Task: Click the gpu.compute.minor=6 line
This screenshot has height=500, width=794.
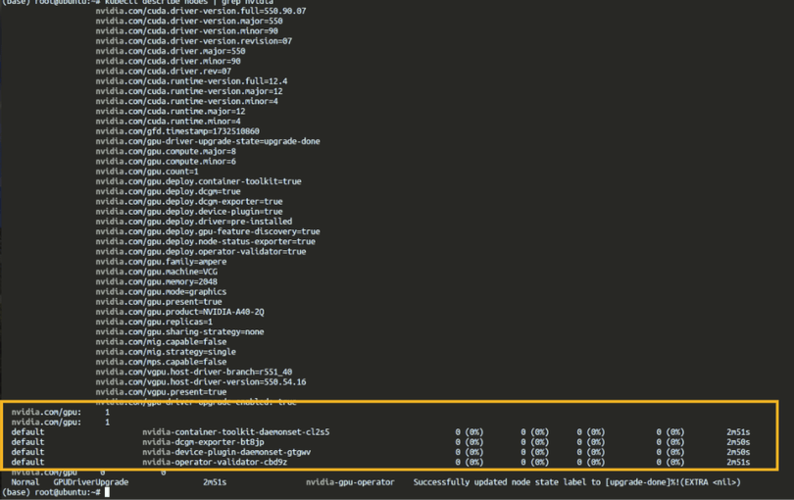Action: point(166,162)
